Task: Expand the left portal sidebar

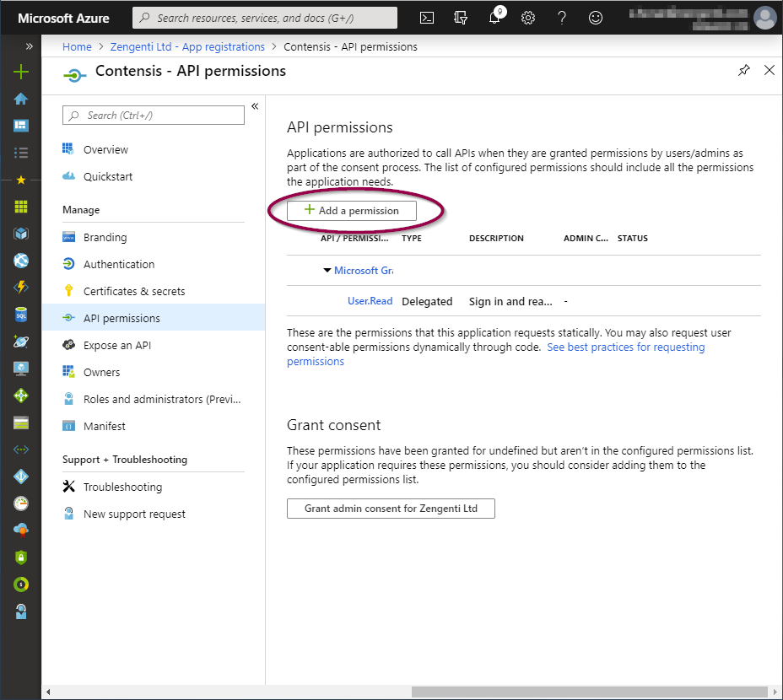Action: tap(30, 46)
